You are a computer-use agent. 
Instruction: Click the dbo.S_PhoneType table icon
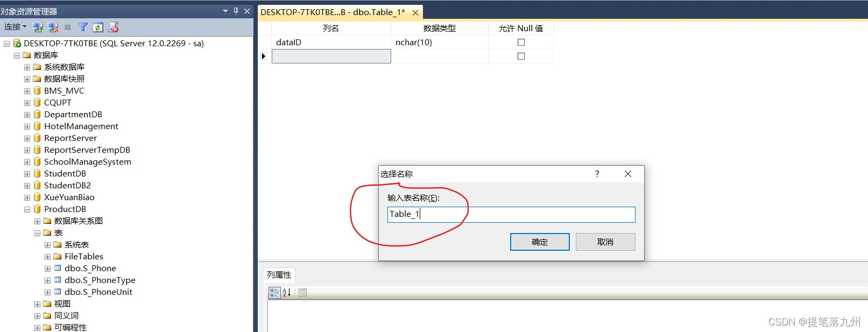click(x=58, y=280)
